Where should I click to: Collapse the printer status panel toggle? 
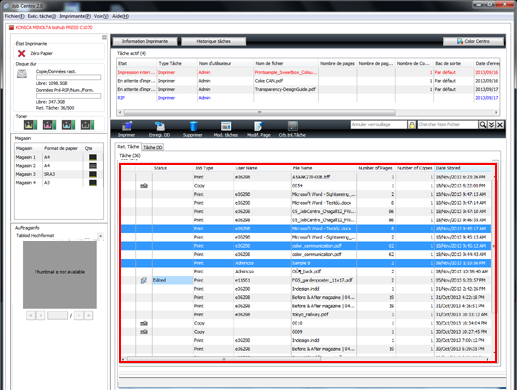click(104, 37)
